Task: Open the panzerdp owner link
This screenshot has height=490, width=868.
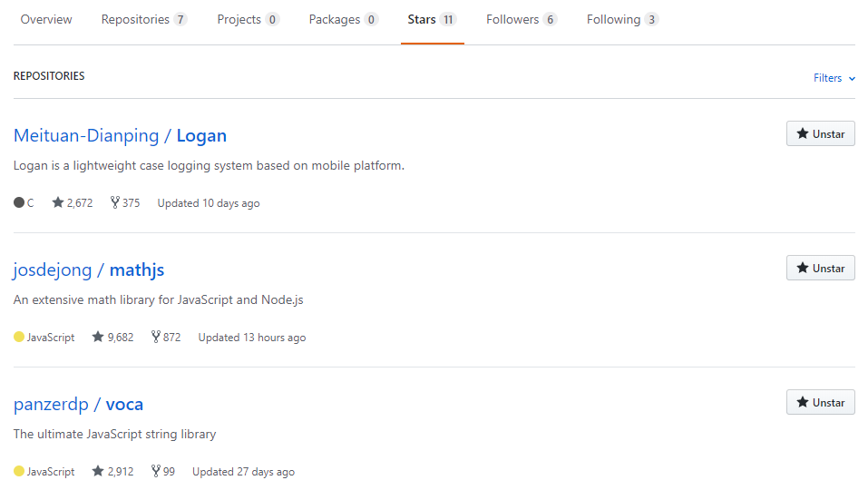Action: 51,404
